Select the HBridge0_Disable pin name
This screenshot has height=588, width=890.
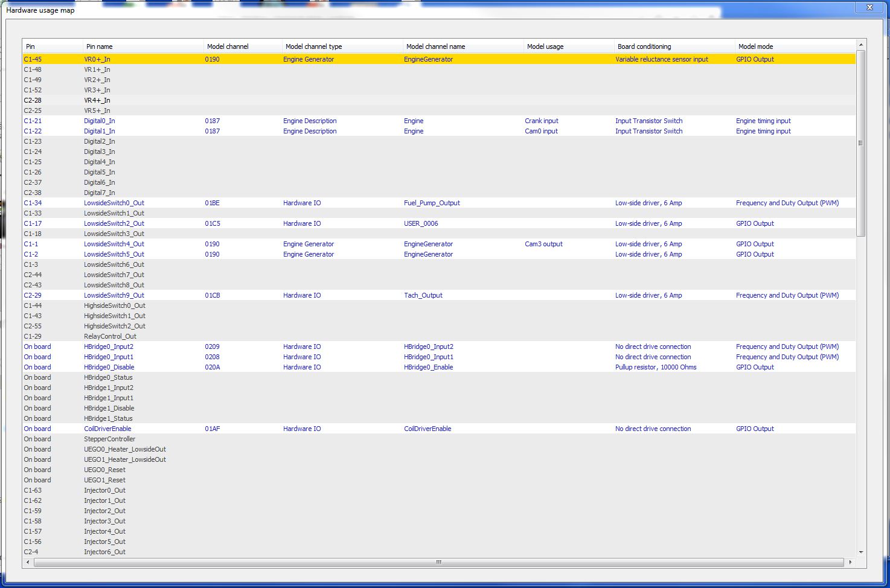(x=109, y=367)
